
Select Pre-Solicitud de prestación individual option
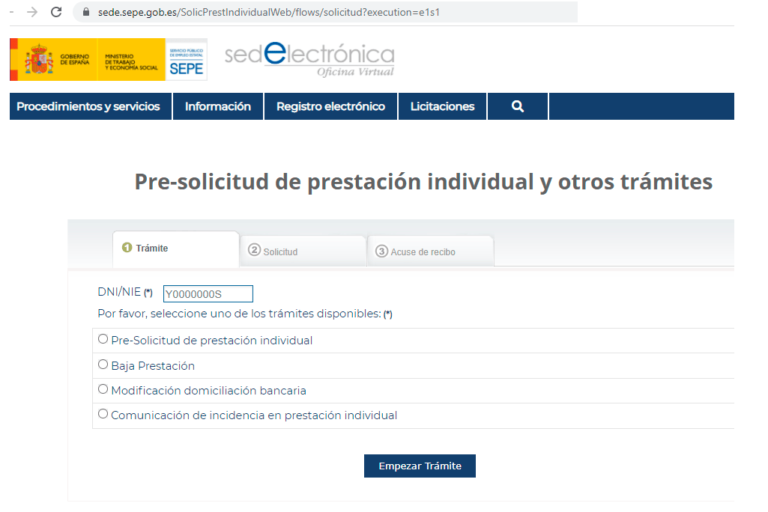[103, 339]
